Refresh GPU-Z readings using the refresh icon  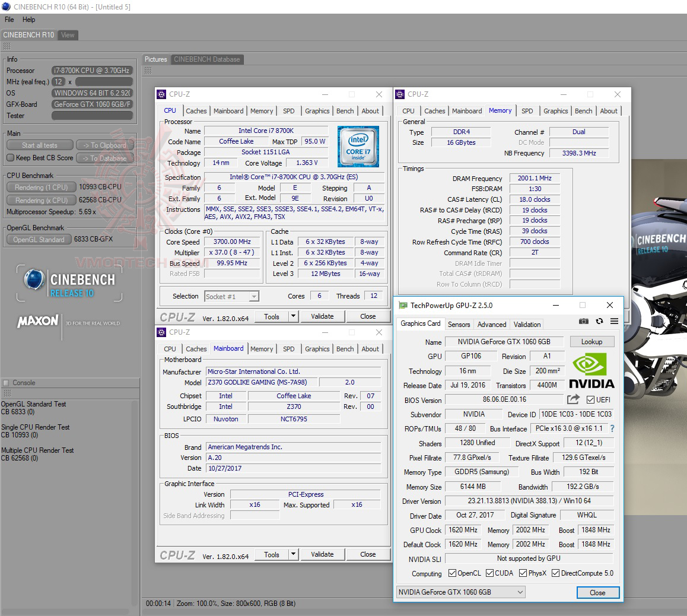pos(599,321)
